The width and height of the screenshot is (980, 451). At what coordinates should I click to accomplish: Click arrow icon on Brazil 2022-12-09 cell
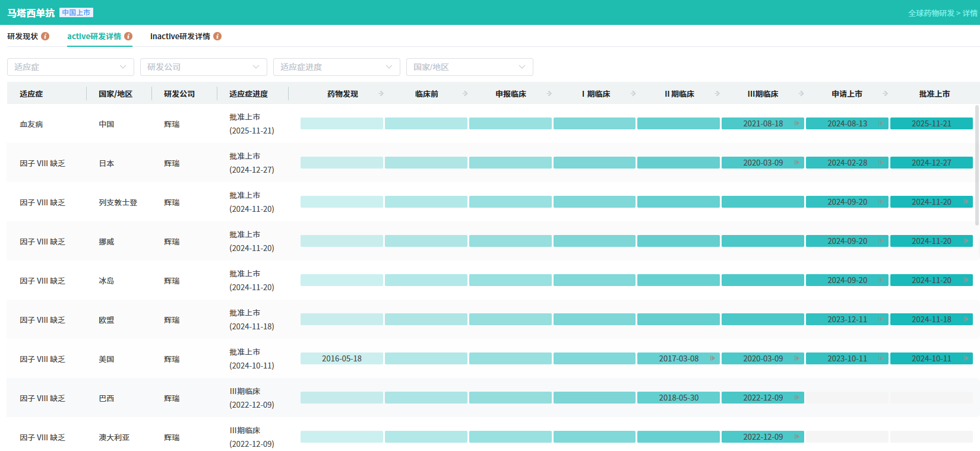(796, 398)
